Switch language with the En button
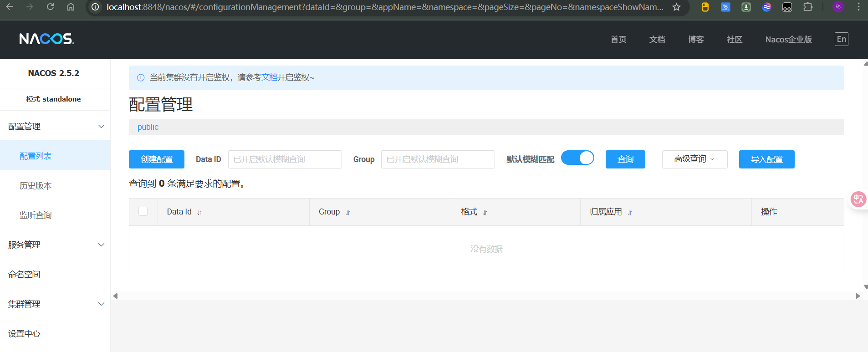The height and width of the screenshot is (352, 868). pyautogui.click(x=842, y=39)
